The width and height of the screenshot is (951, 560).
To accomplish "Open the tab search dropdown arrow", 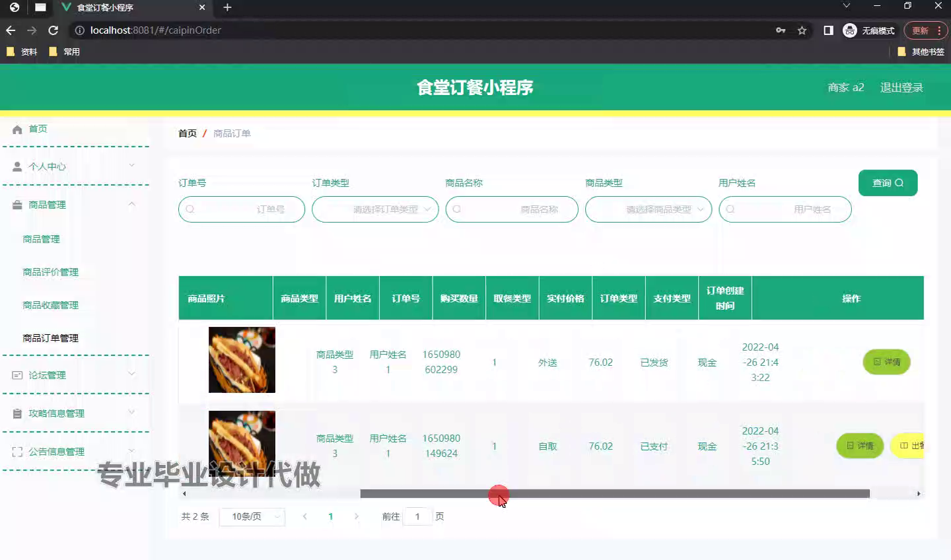I will [846, 6].
